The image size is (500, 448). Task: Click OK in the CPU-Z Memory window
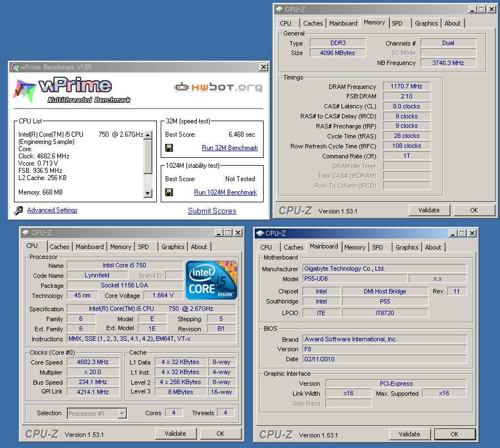[474, 210]
